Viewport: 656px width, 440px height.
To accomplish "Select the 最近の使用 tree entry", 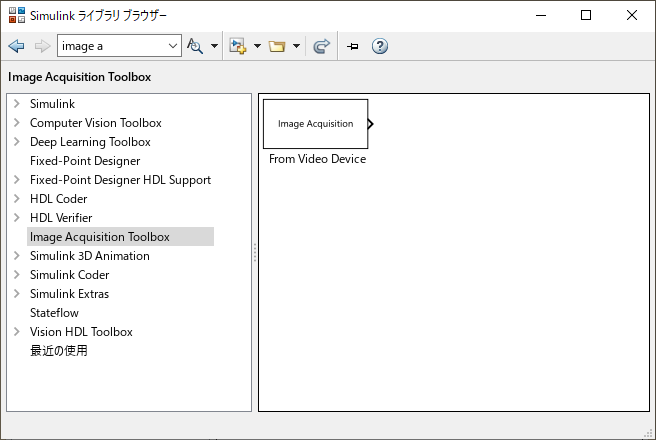I will [59, 350].
